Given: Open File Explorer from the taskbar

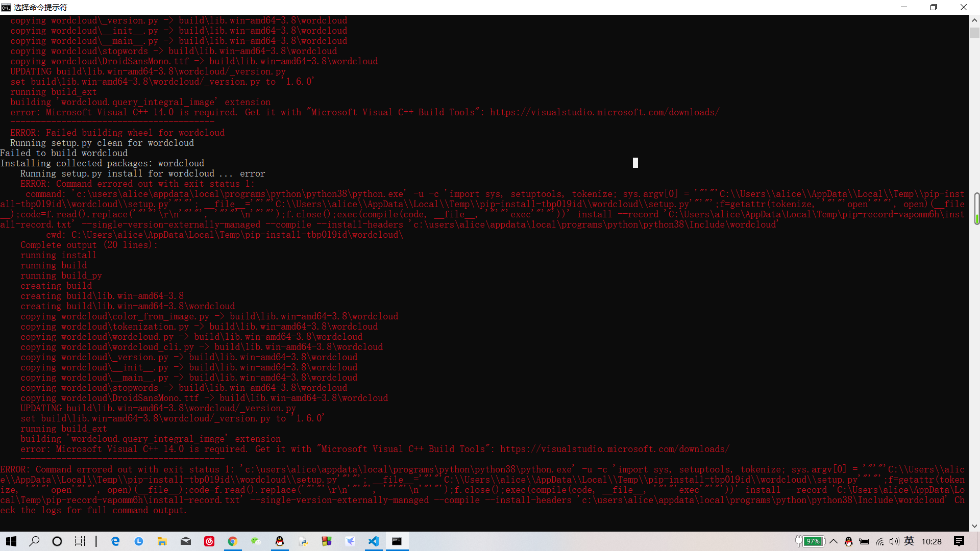Looking at the screenshot, I should [162, 541].
